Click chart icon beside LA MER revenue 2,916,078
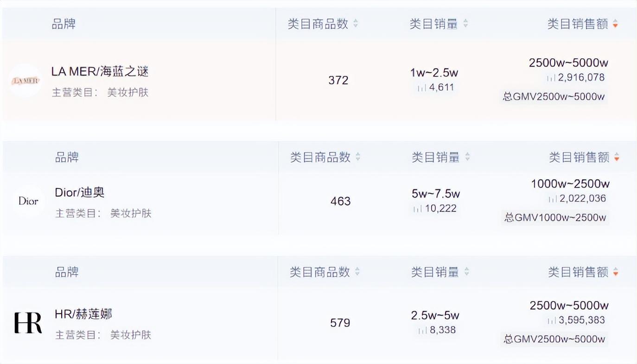 tap(551, 78)
